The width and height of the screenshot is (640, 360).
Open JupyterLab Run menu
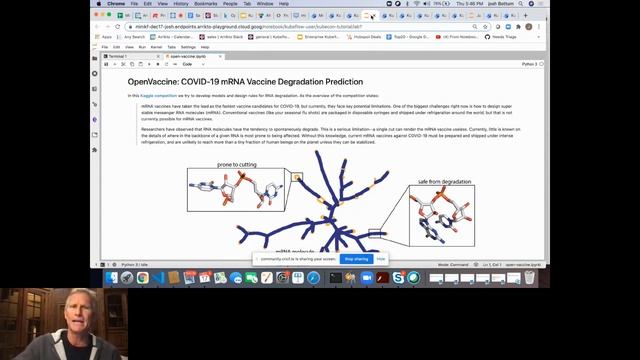142,47
